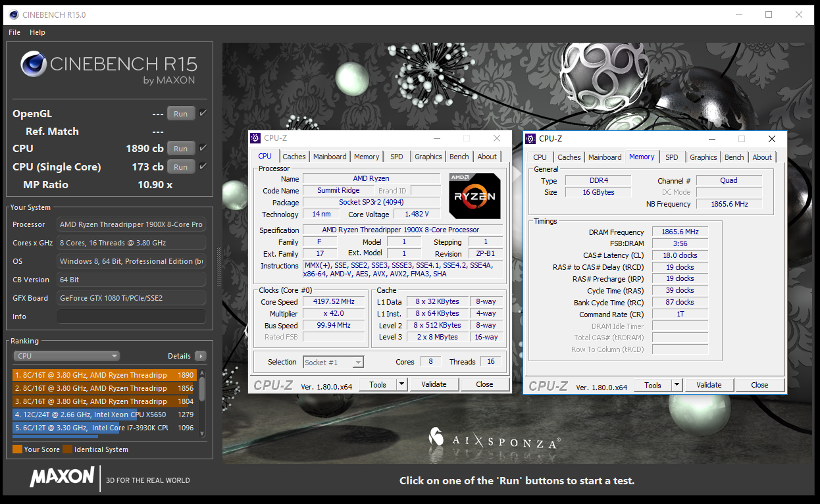Open the Caches tab in right CPU-Z window
The image size is (820, 504).
point(569,157)
